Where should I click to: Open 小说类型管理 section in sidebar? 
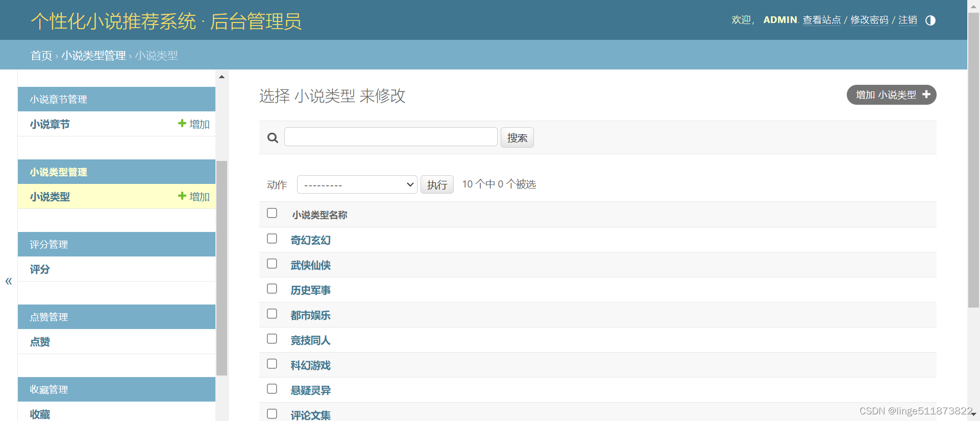point(58,172)
